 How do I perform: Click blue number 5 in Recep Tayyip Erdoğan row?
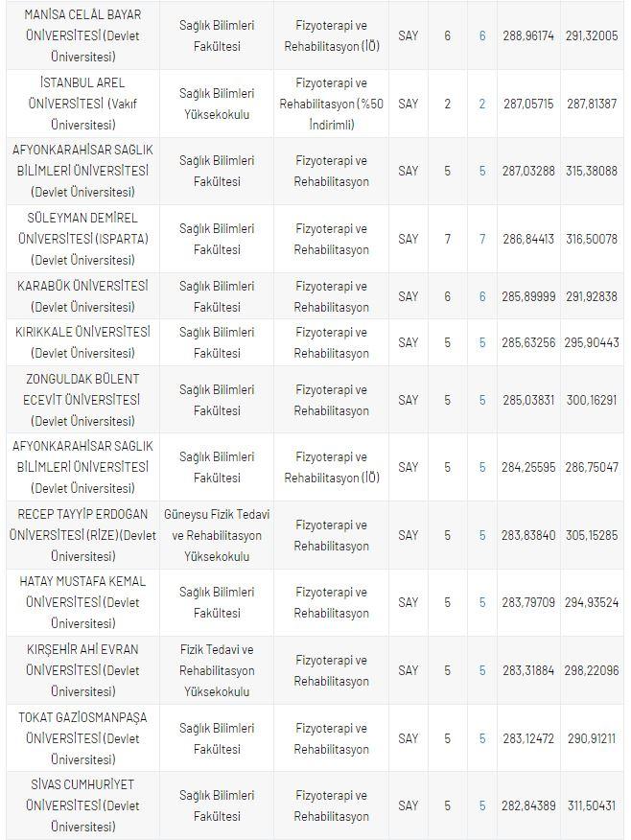[x=482, y=535]
